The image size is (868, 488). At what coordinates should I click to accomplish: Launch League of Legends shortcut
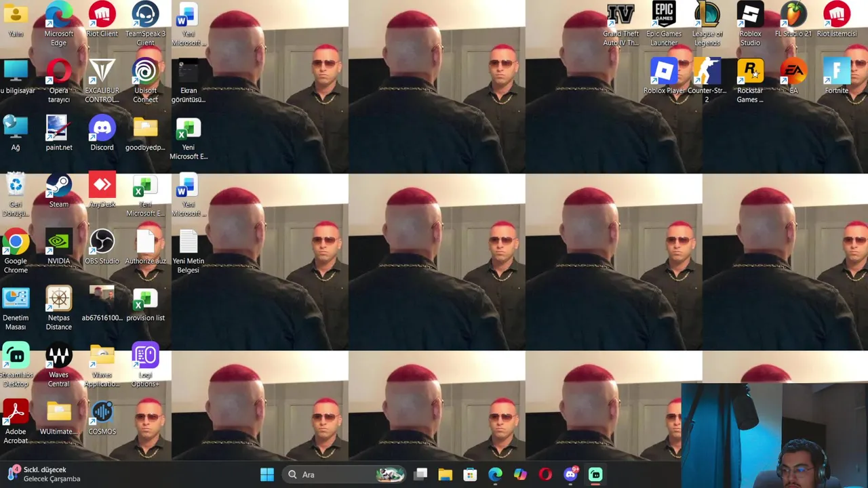707,24
